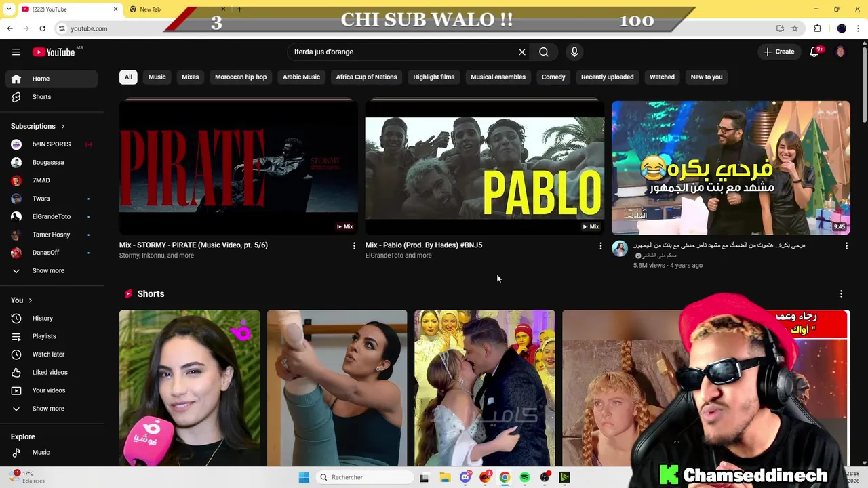The image size is (868, 488).
Task: Open Shorts section more options
Action: click(841, 294)
